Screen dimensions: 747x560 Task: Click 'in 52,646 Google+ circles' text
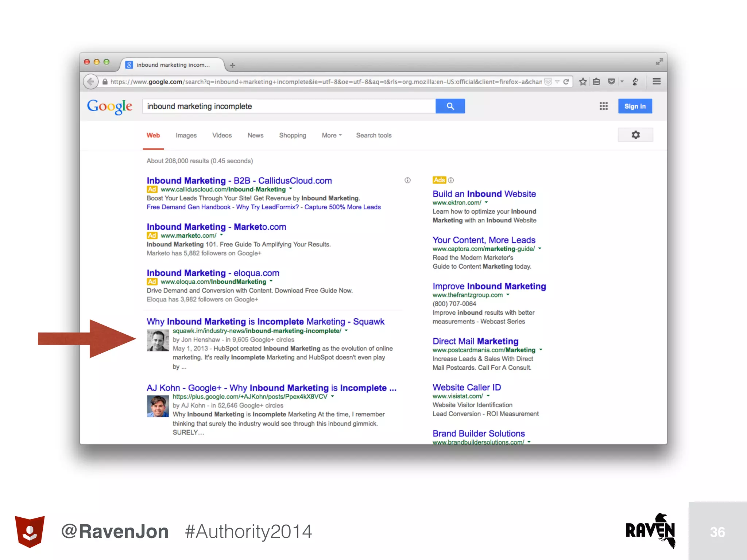pos(247,405)
